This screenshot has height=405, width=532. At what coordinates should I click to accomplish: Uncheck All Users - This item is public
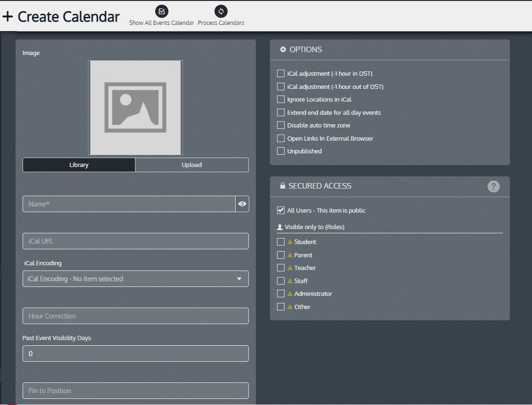(x=281, y=210)
